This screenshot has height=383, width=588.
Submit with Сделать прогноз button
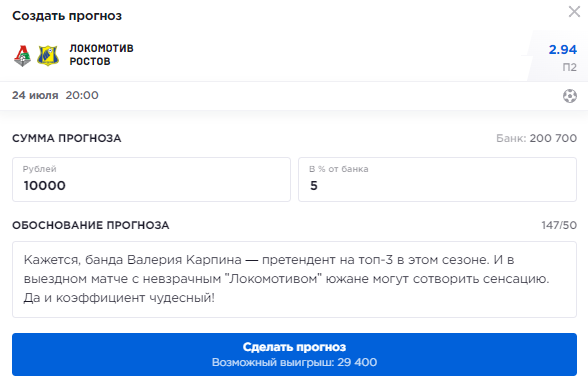(294, 354)
